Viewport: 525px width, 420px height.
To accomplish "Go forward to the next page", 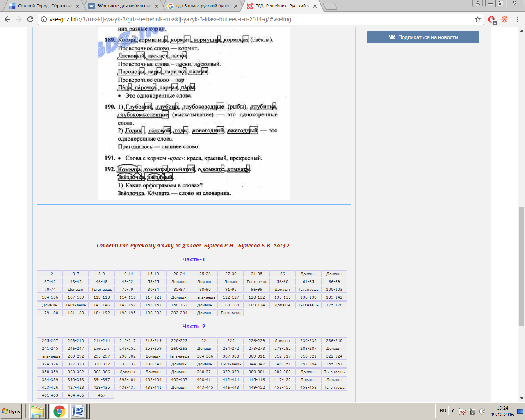I will click(x=19, y=19).
